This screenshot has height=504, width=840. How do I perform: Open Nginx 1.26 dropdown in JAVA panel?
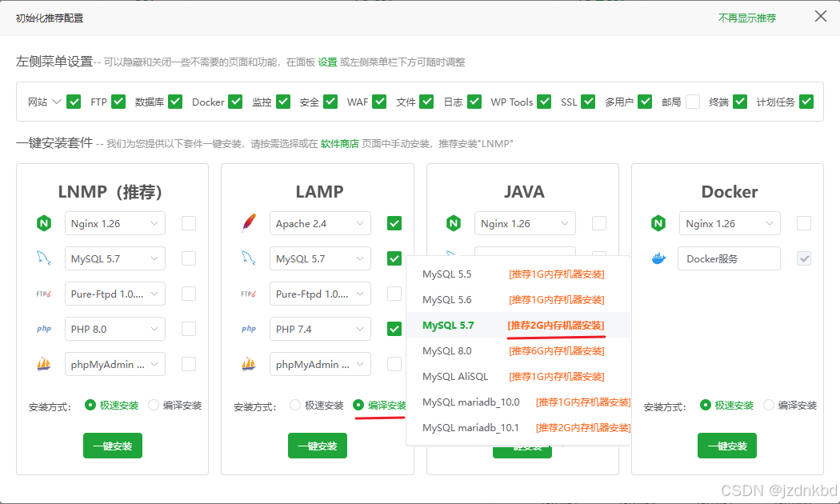(x=525, y=223)
